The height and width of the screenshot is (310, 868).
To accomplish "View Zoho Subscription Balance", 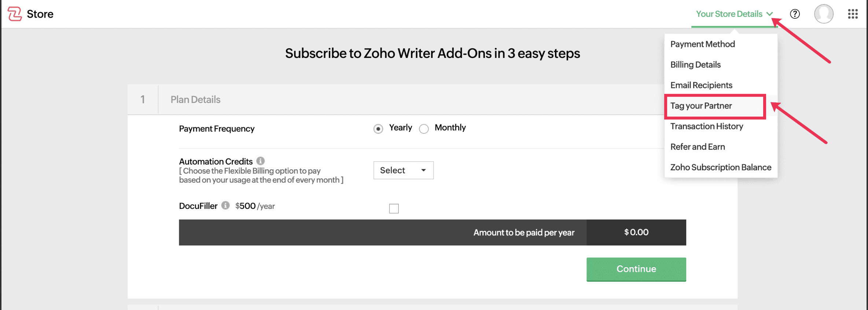I will pos(721,167).
